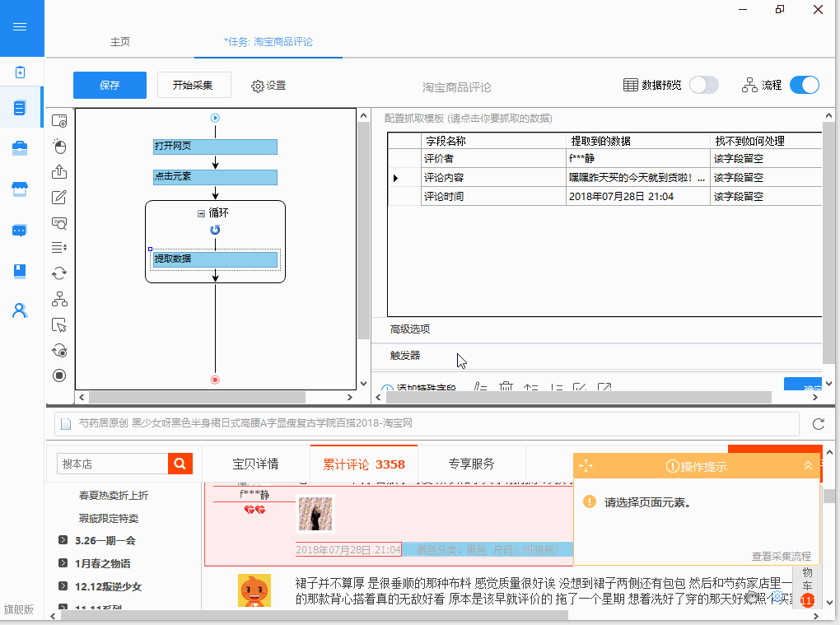
Task: Select the mouse hover cursor tool
Action: click(59, 325)
